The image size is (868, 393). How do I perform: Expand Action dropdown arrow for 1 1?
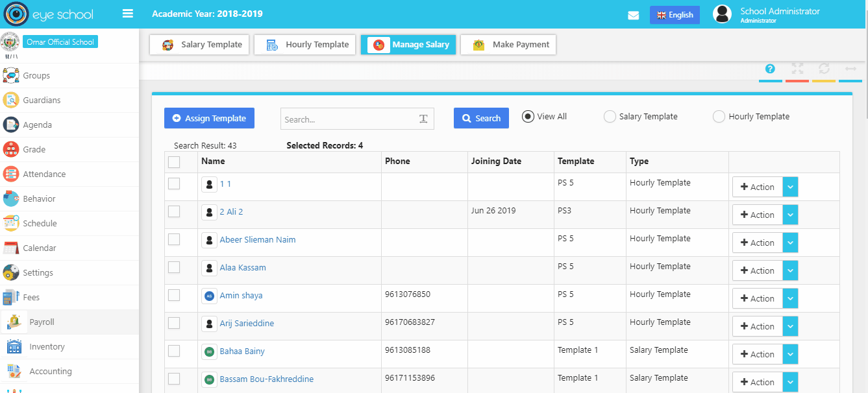(790, 187)
